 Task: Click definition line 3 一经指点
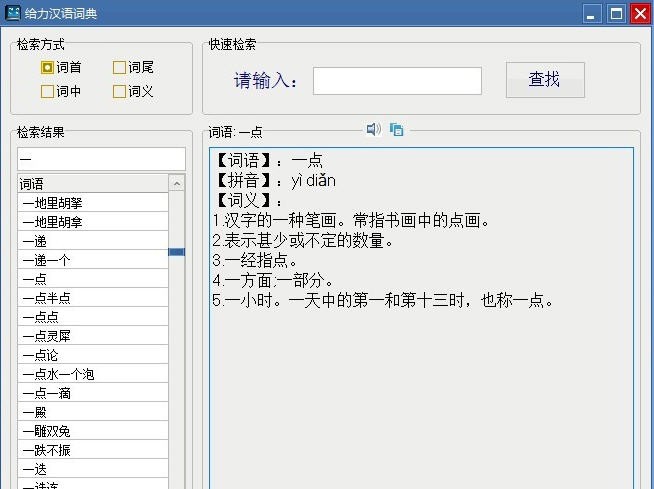pos(254,260)
